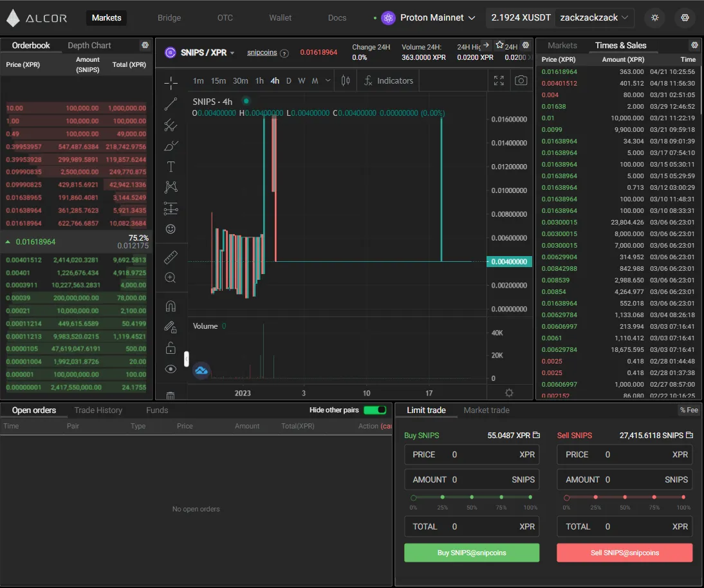
Task: Click the % Fee button
Action: coord(689,410)
